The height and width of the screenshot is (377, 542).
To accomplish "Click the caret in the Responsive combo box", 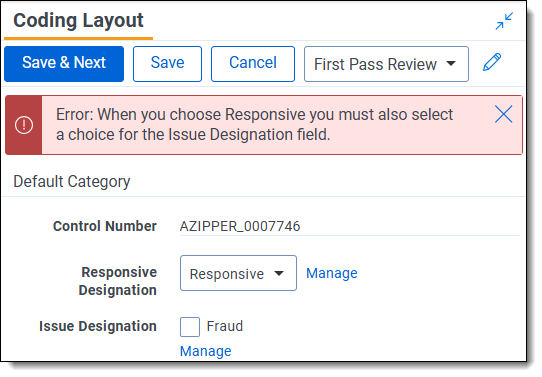I will (279, 273).
